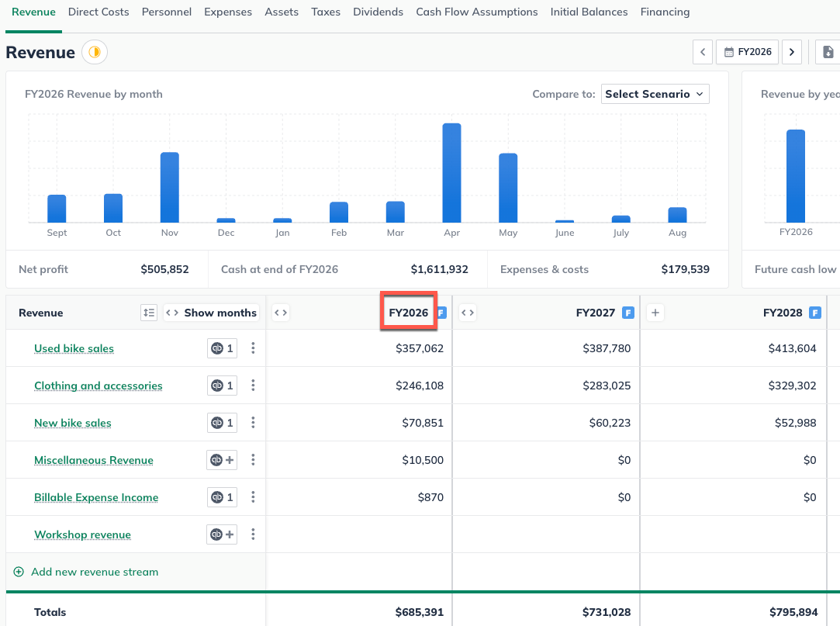
Task: Click the plus icon next to FY2028 column
Action: coord(655,313)
